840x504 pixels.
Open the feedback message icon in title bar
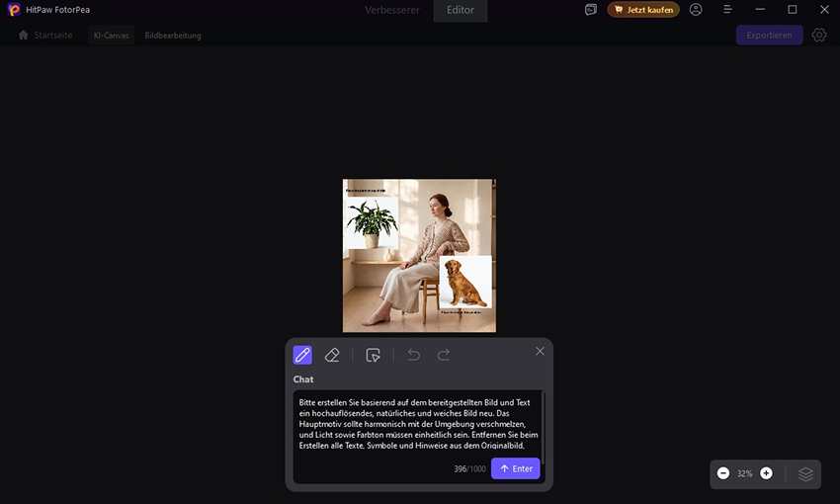[x=591, y=10]
